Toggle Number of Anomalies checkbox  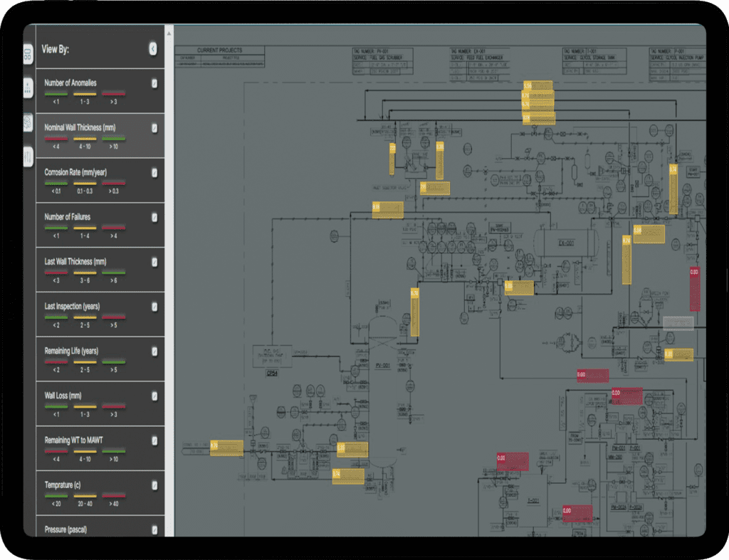tap(154, 83)
